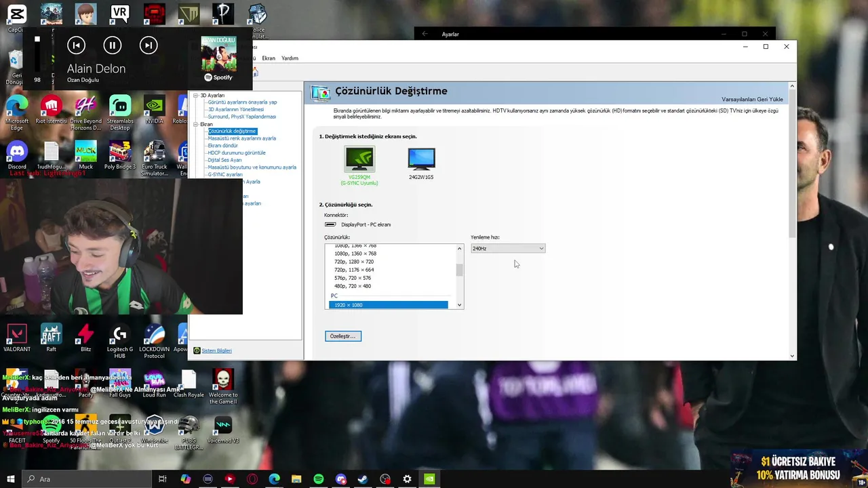Select the Poly Bridge 3 icon

120,157
